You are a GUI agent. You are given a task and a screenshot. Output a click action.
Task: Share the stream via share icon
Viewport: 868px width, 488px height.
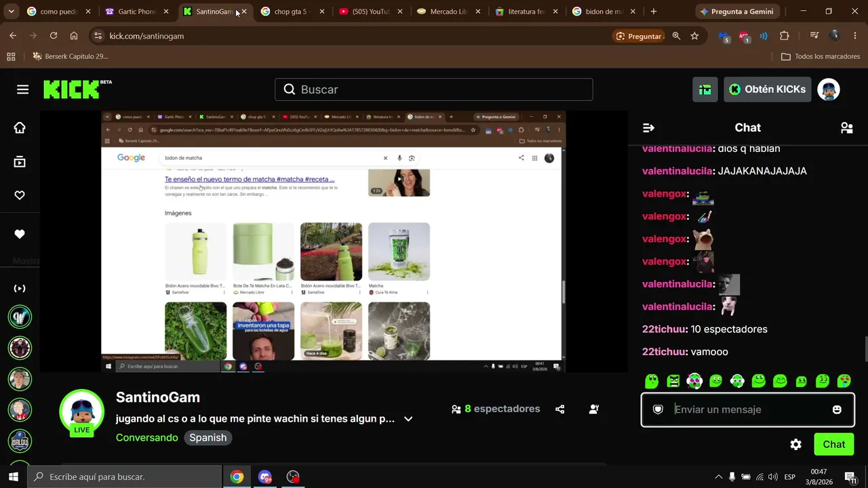pos(560,409)
